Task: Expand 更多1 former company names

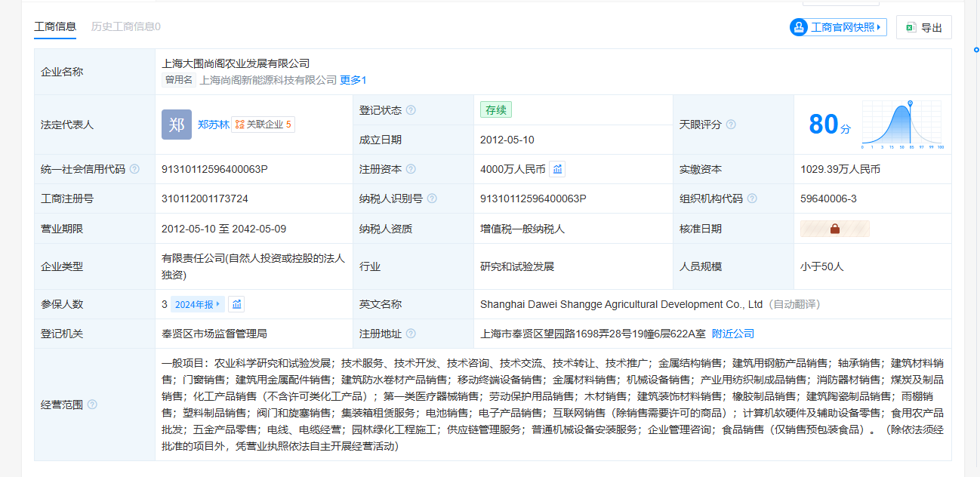Action: coord(353,80)
